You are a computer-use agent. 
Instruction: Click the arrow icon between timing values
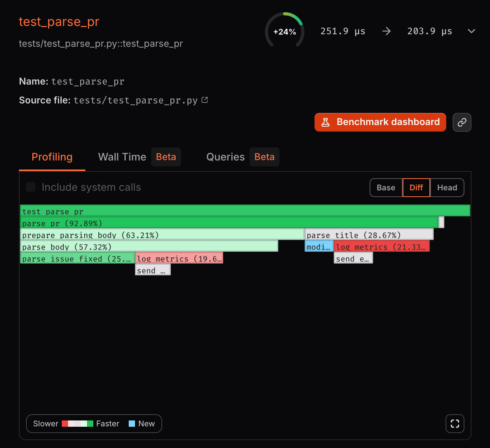click(386, 31)
